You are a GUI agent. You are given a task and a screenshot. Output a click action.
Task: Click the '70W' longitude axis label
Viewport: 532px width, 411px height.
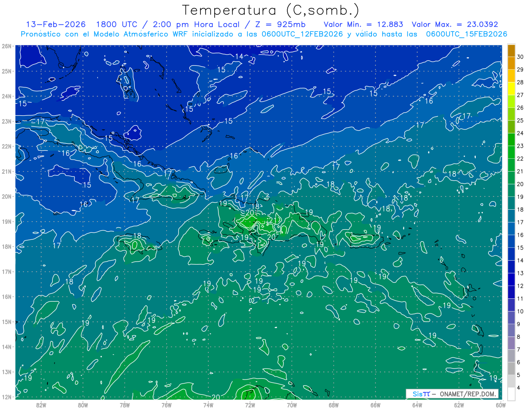(292, 404)
